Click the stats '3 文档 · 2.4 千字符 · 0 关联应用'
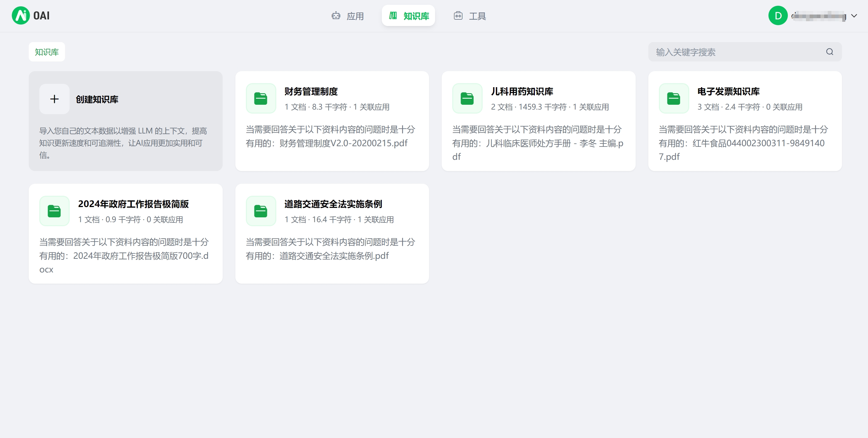 click(x=750, y=107)
